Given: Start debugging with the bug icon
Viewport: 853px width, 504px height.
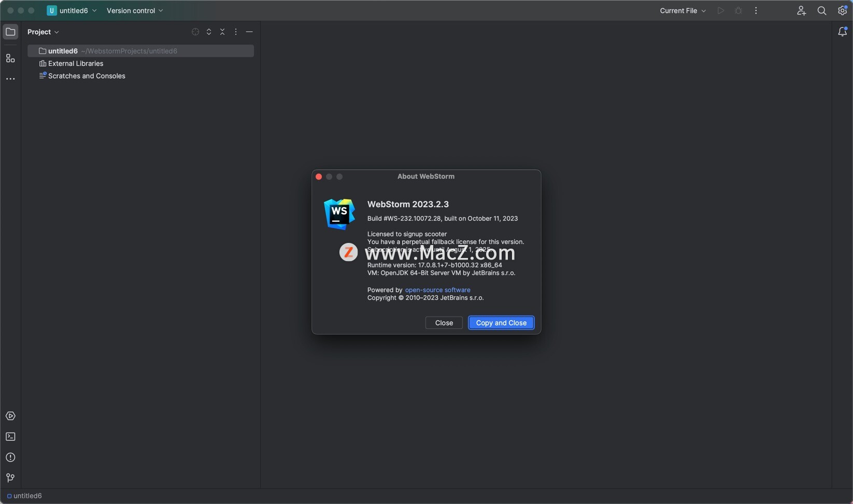Looking at the screenshot, I should (x=738, y=10).
